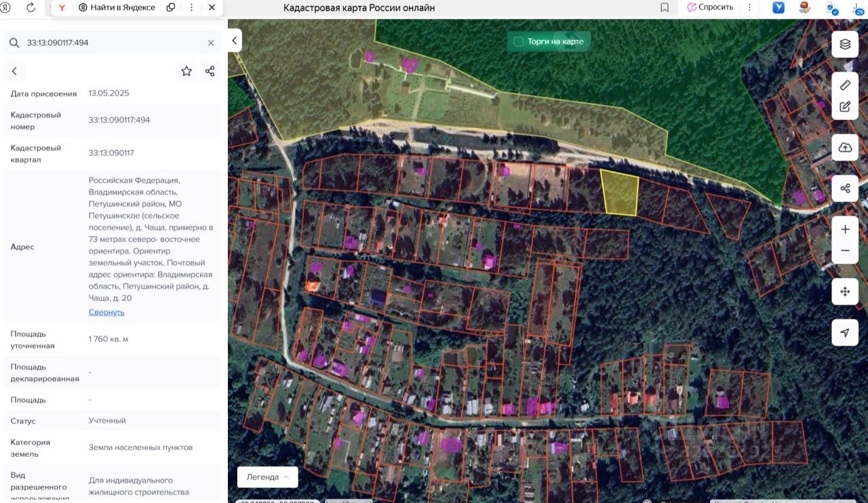Open the cloud upload tool

pyautogui.click(x=845, y=147)
